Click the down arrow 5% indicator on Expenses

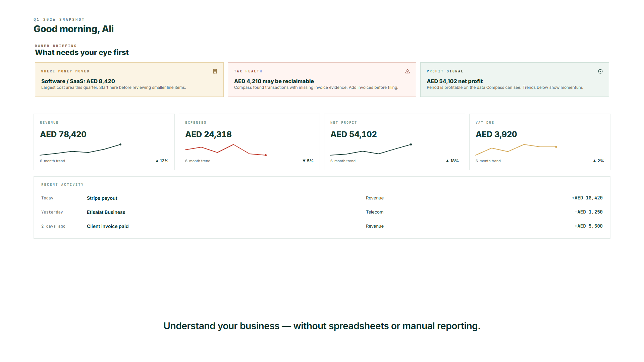[308, 161]
